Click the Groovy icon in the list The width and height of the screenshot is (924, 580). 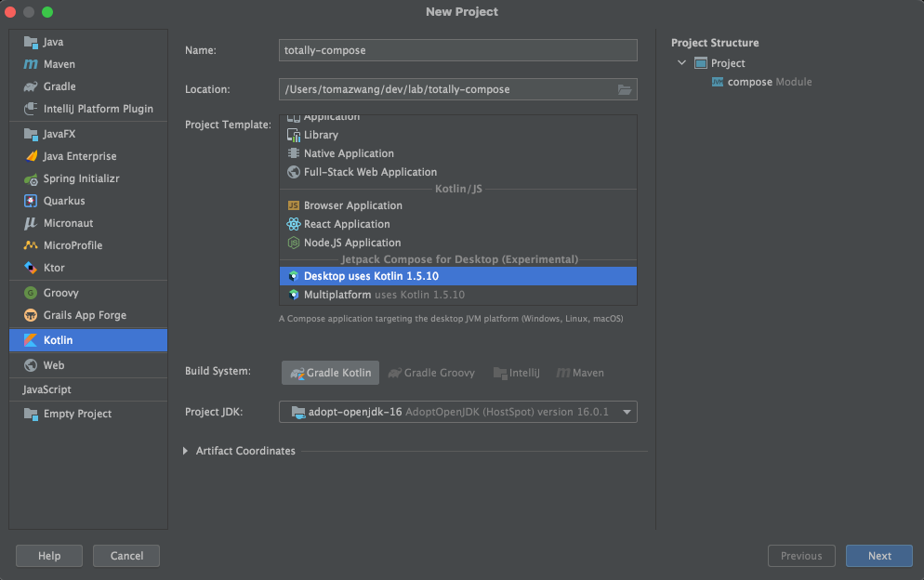coord(31,293)
